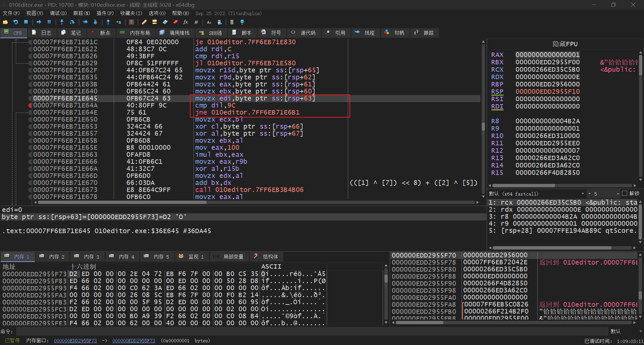
Task: Click the 隐藏FPU button
Action: tap(565, 44)
